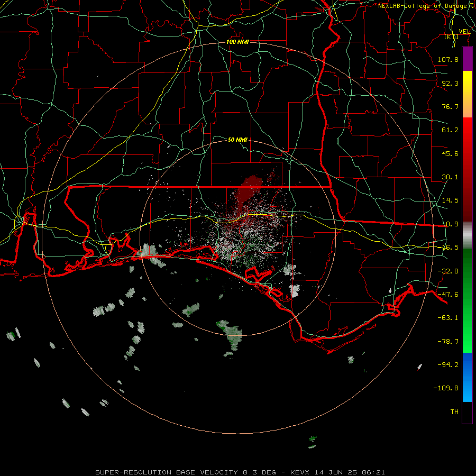Viewport: 476px width, 476px height.
Task: Click the 45.6 legend value
Action: click(450, 153)
